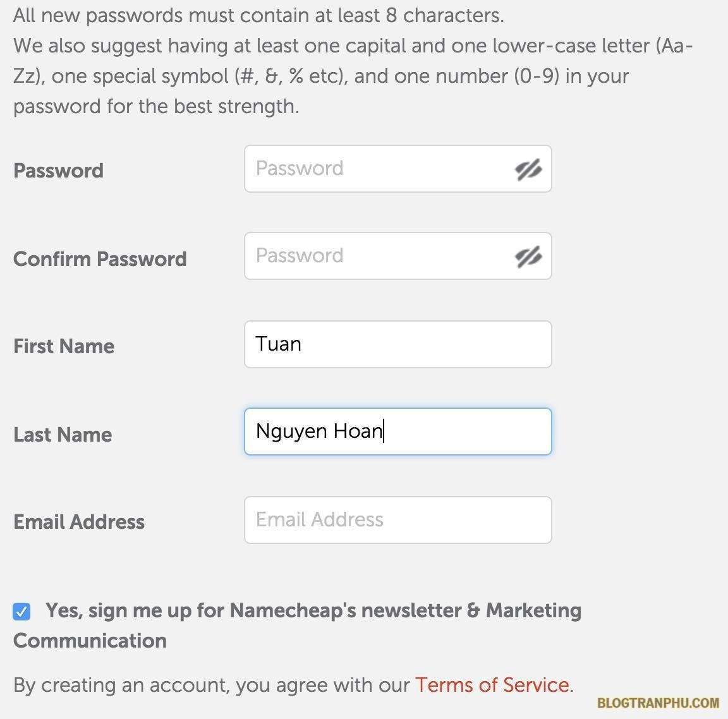Click the word 'Communication' under the checkbox
The height and width of the screenshot is (719, 728).
coord(90,641)
